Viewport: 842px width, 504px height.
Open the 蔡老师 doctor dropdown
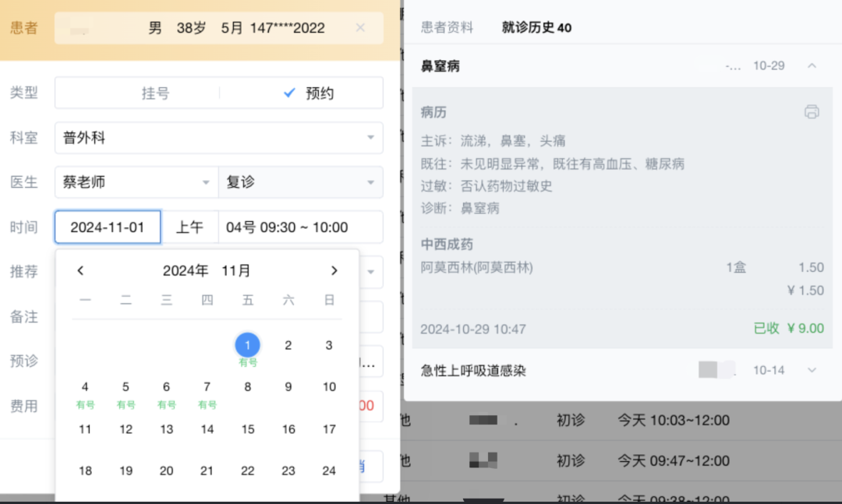(136, 182)
